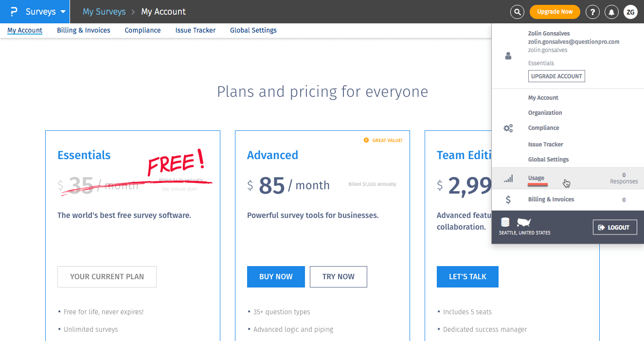Click the usage signal bars icon
644x341 pixels.
(508, 179)
